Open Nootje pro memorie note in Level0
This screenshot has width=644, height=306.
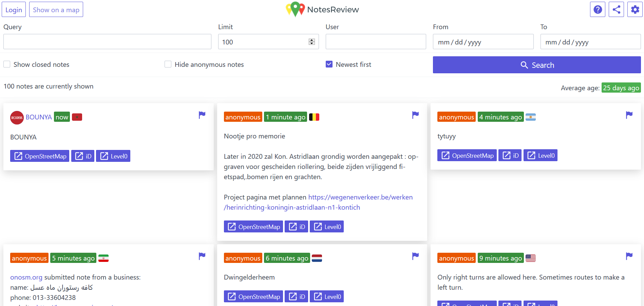[327, 227]
